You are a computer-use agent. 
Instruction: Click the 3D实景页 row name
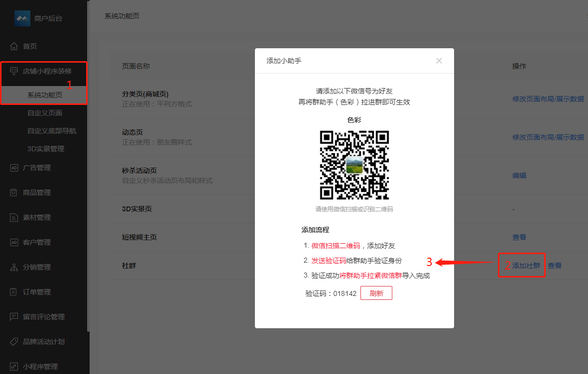(x=137, y=209)
